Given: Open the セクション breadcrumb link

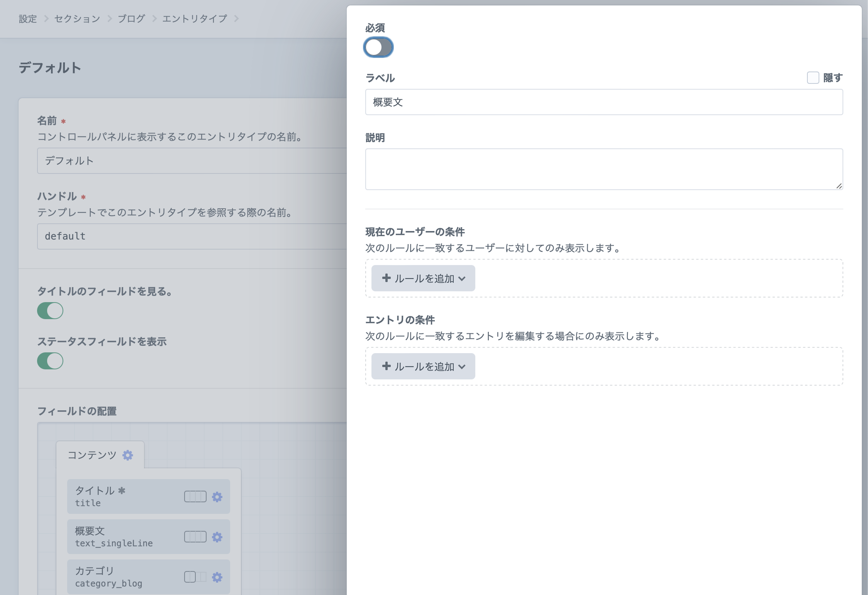Looking at the screenshot, I should tap(76, 18).
